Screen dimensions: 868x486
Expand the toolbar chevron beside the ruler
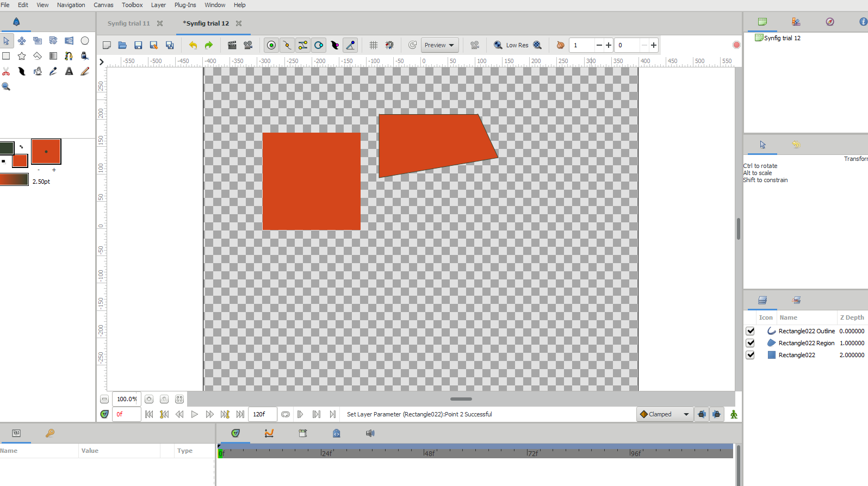pos(102,62)
